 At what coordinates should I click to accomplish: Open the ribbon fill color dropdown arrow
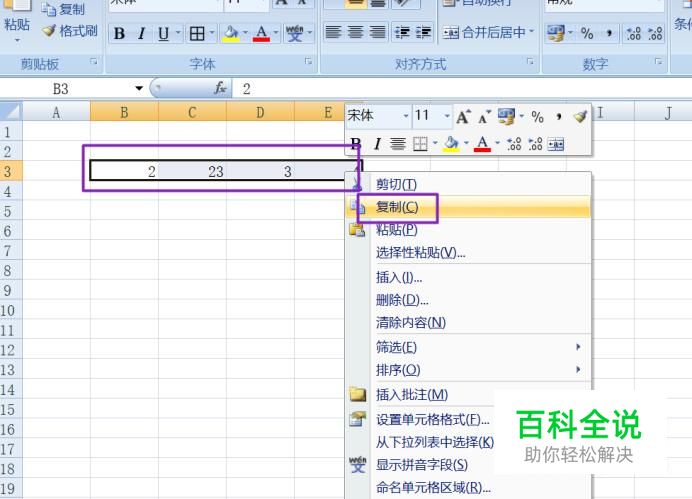click(x=245, y=33)
